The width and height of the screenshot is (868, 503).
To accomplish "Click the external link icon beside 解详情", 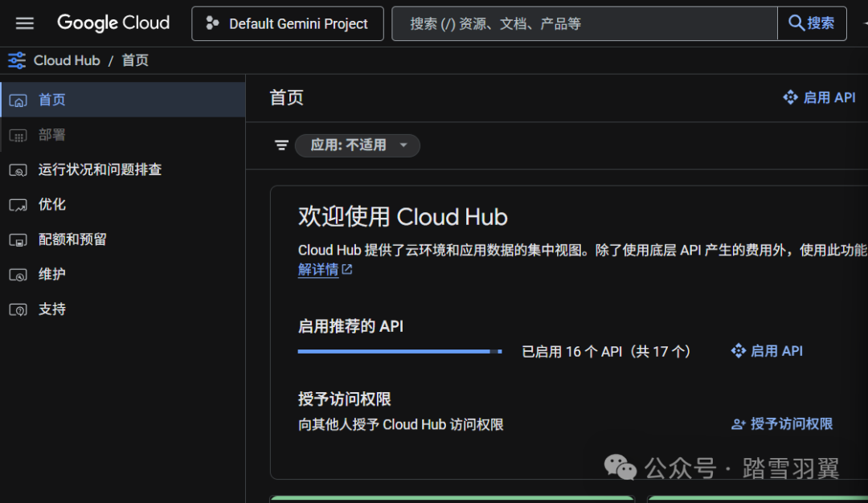I will click(x=347, y=269).
